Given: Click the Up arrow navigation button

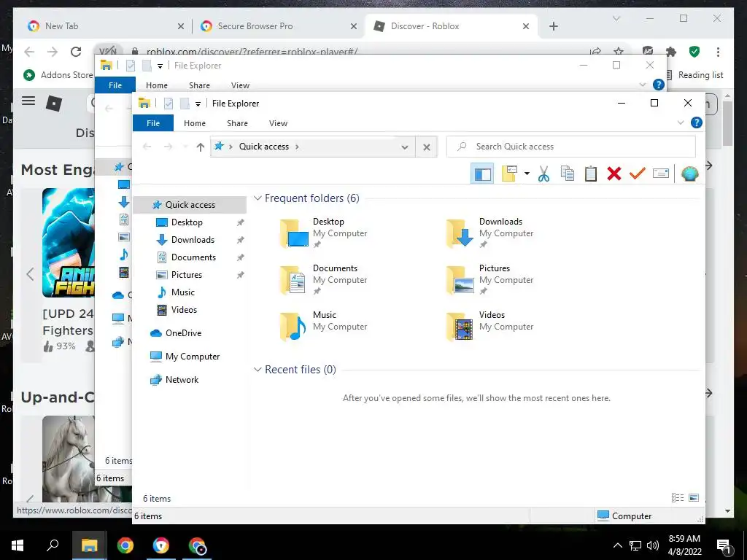Looking at the screenshot, I should 201,147.
